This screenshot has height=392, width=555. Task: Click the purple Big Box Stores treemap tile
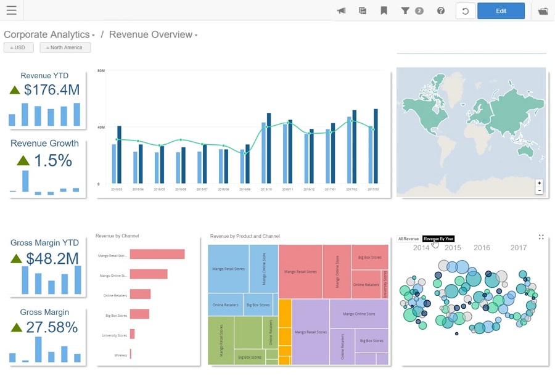tap(372, 341)
